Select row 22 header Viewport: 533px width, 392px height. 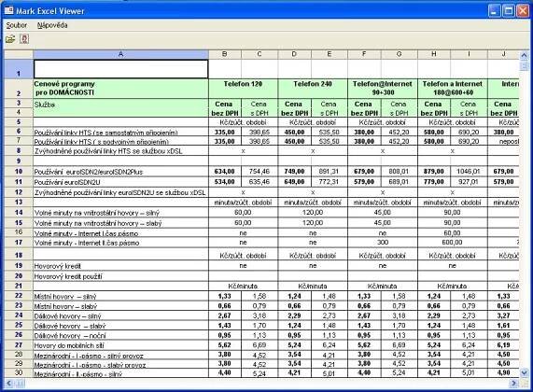pyautogui.click(x=19, y=296)
